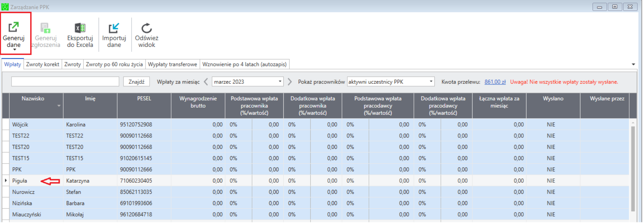644x223 pixels.
Task: Switch to the Wpłaty tab
Action: coord(13,64)
